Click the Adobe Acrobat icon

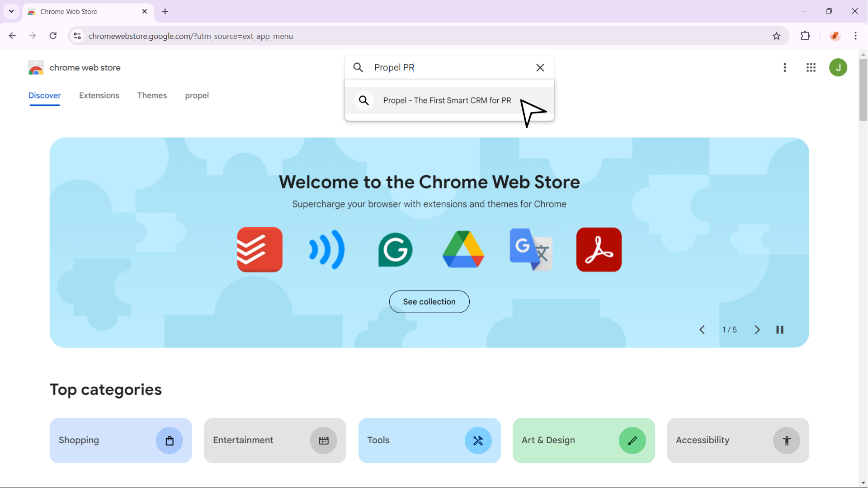pyautogui.click(x=599, y=249)
